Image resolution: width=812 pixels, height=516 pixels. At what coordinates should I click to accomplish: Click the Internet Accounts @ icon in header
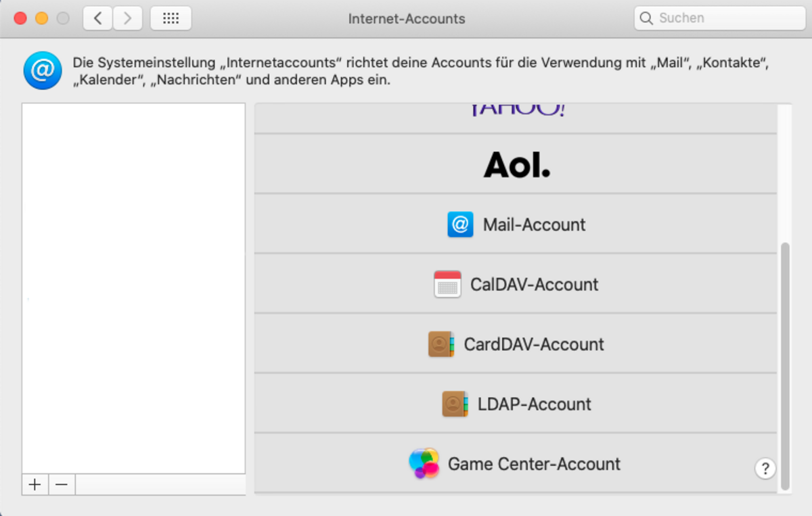pos(43,72)
